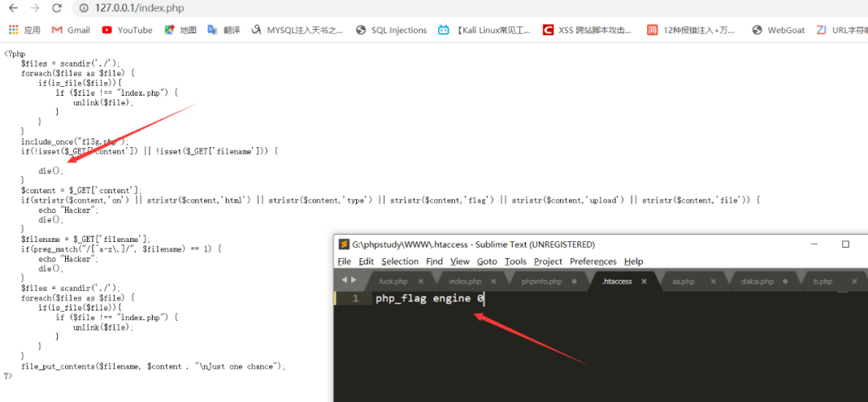Open the Apps grid shortcut
Viewport: 868px width, 402px height.
pyautogui.click(x=24, y=30)
